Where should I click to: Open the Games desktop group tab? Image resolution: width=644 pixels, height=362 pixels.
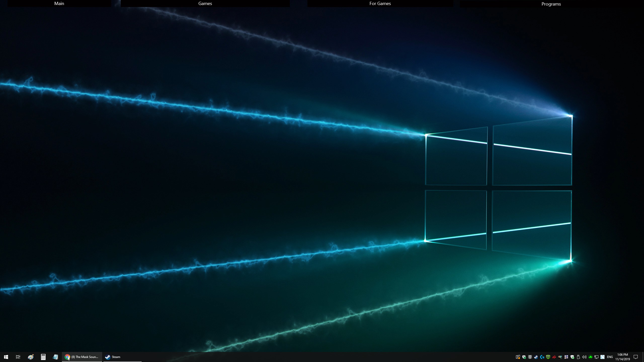[x=205, y=4]
